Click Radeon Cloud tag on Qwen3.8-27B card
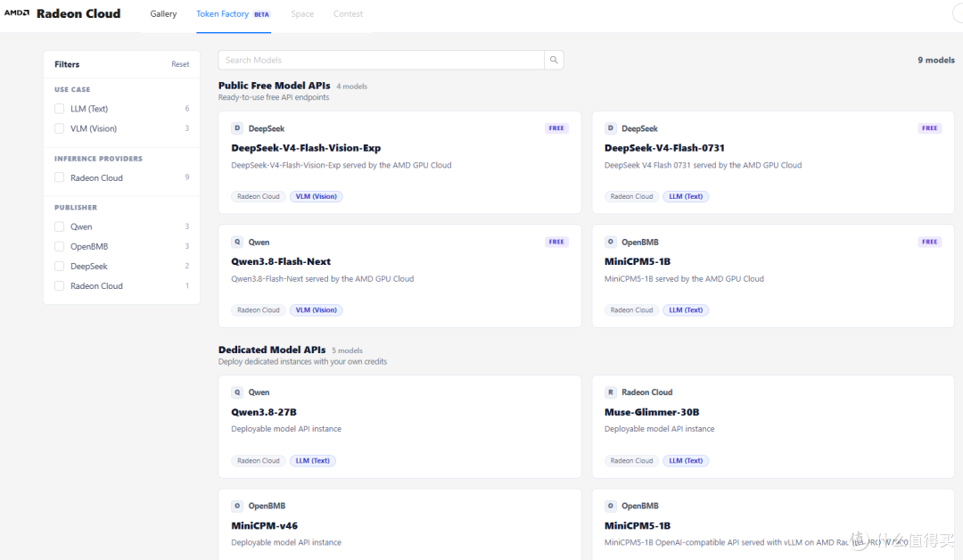This screenshot has width=963, height=560. (x=259, y=460)
